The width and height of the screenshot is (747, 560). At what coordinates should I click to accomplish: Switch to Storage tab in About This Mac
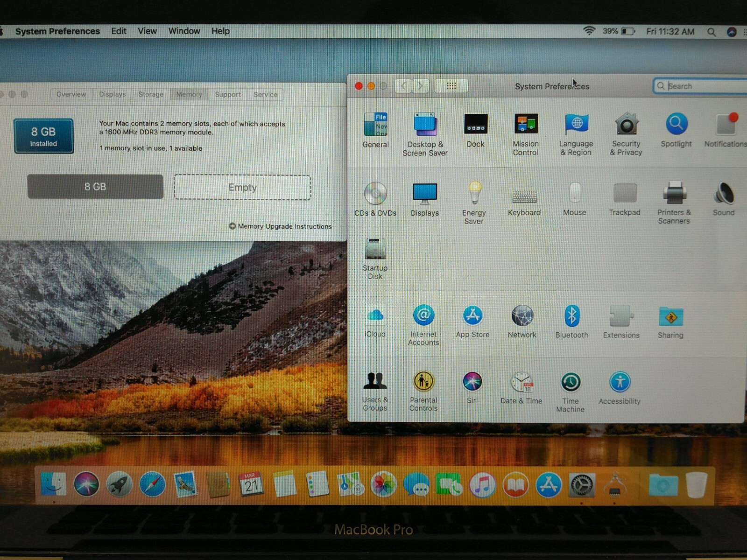(151, 94)
